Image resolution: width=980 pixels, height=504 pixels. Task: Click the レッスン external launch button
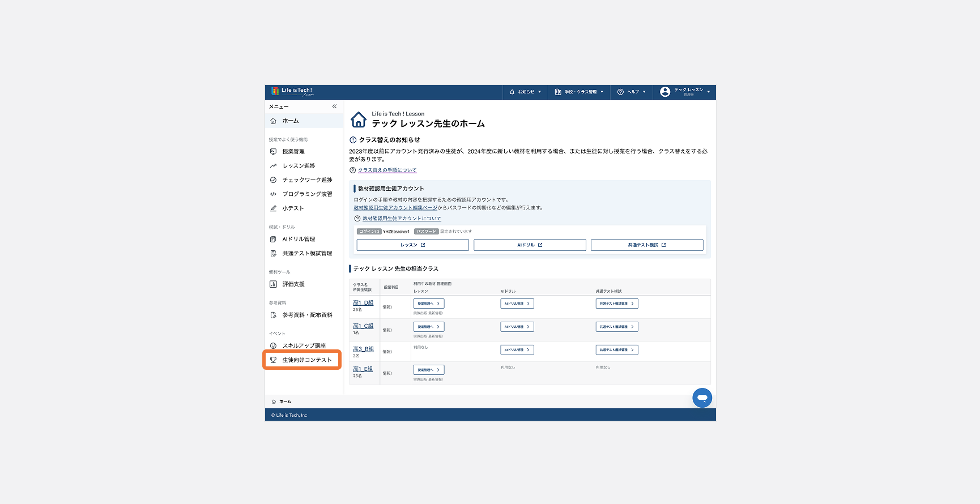click(x=412, y=245)
